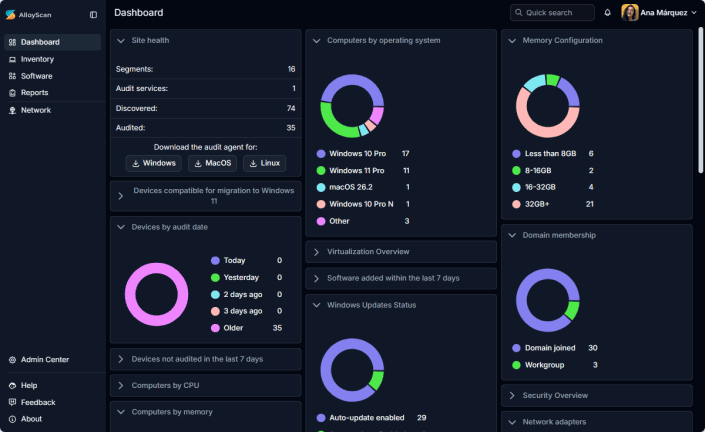Viewport: 705px width, 432px height.
Task: Go to the Reports page
Action: 52,93
